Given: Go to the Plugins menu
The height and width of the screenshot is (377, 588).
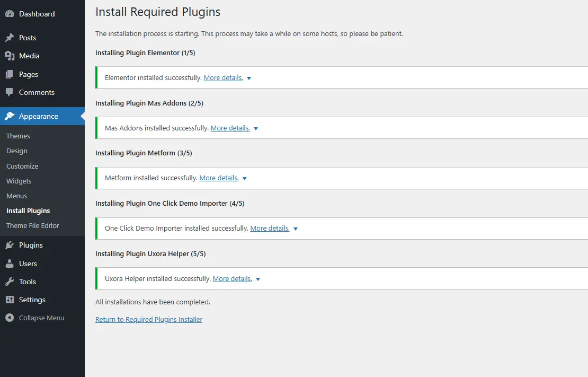Looking at the screenshot, I should click(42, 245).
